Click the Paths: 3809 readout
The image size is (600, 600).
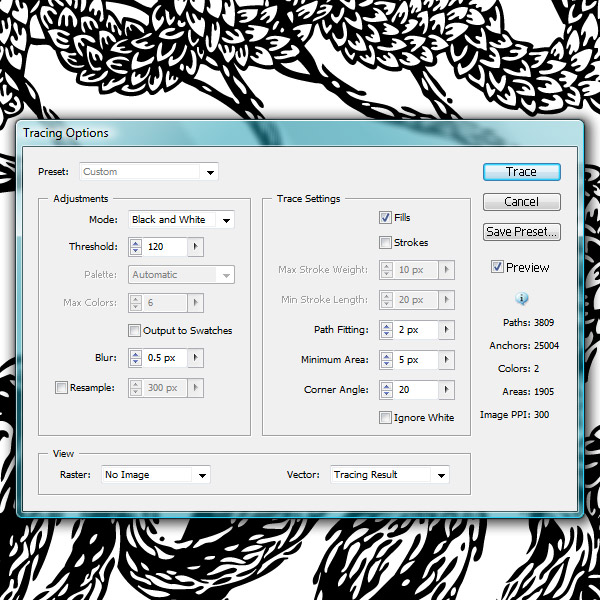[528, 323]
